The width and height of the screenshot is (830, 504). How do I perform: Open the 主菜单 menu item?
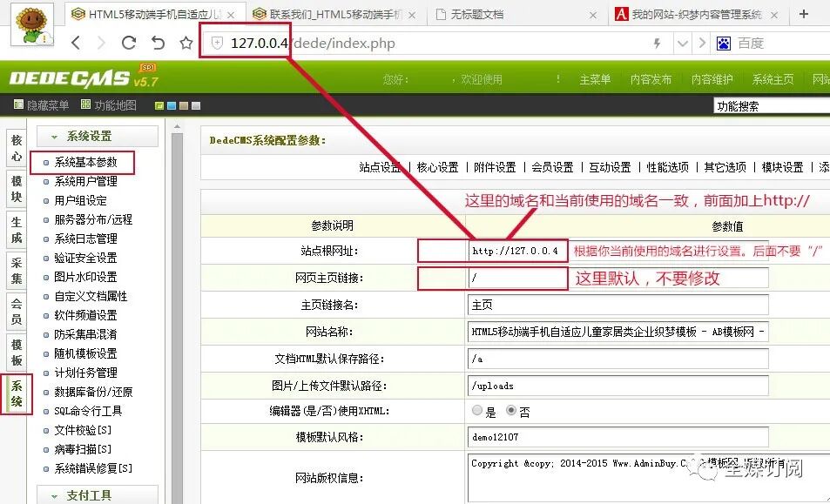(595, 78)
